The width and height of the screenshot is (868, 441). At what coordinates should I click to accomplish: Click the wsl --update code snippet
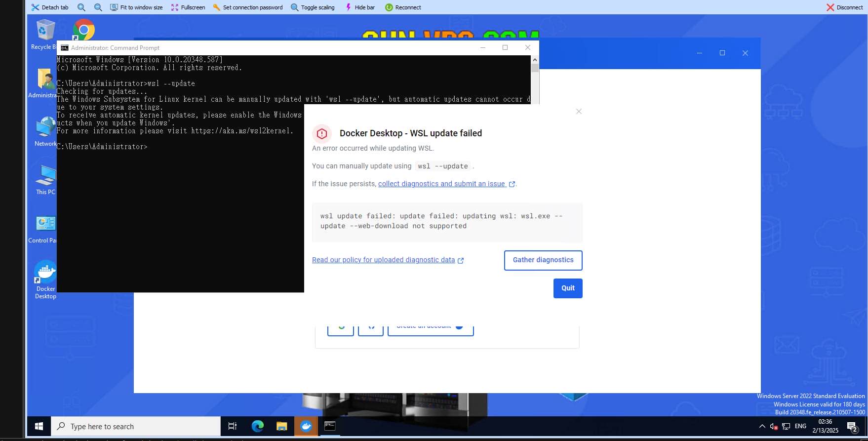pos(443,166)
